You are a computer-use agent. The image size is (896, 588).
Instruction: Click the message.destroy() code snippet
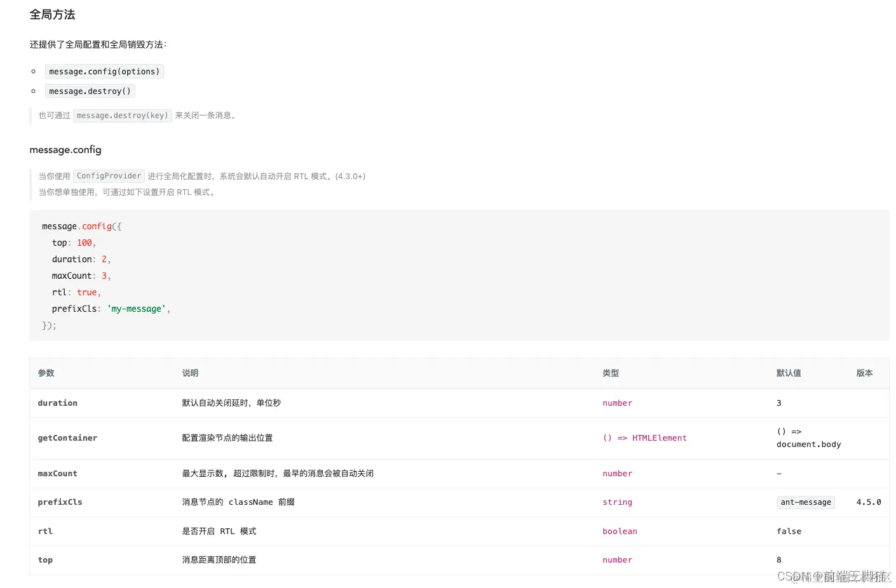(x=90, y=91)
